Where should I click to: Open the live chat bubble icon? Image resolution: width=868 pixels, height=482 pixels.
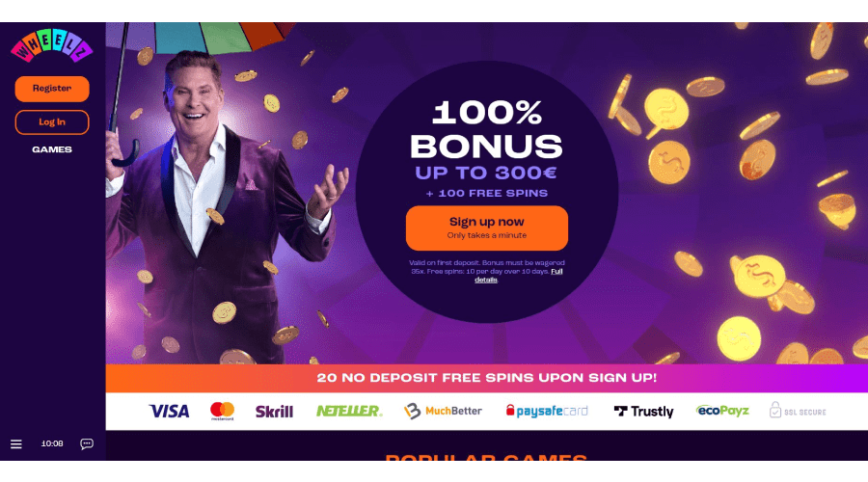pyautogui.click(x=87, y=443)
